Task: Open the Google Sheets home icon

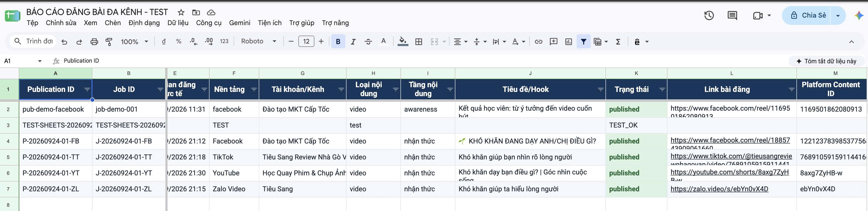Action: click(x=12, y=16)
